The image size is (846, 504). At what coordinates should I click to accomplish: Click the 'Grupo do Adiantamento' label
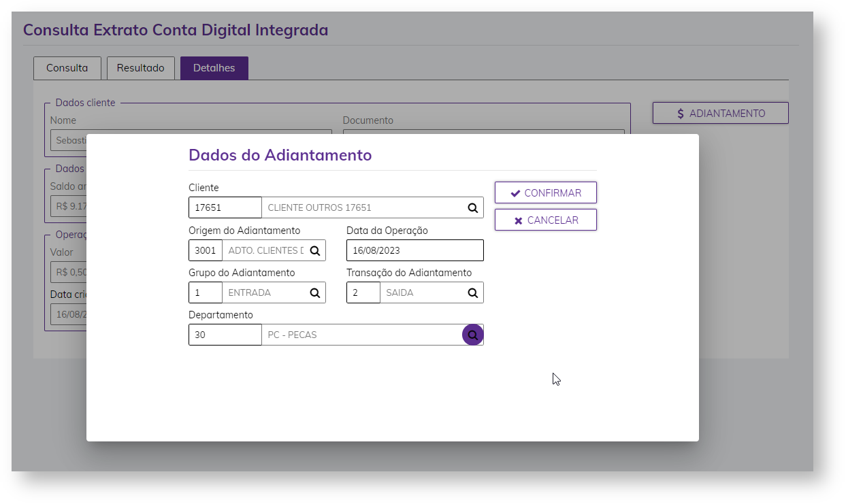coord(242,273)
